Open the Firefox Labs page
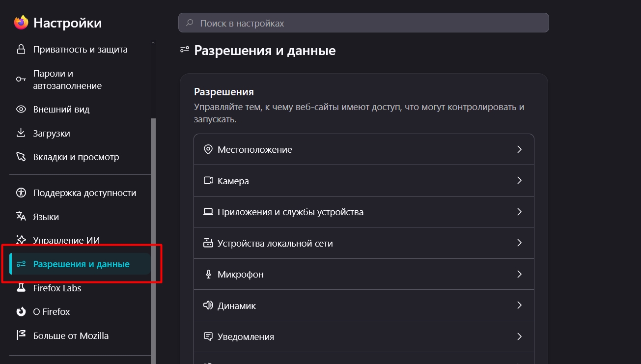The height and width of the screenshot is (364, 641). 80,288
